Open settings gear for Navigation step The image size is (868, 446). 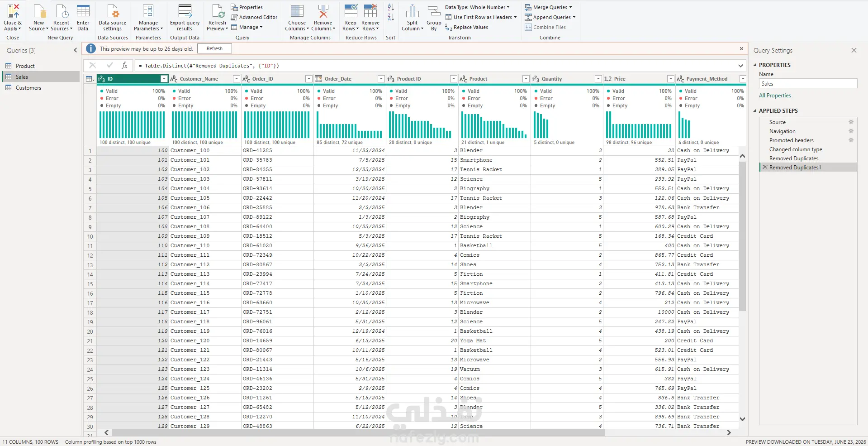point(851,131)
